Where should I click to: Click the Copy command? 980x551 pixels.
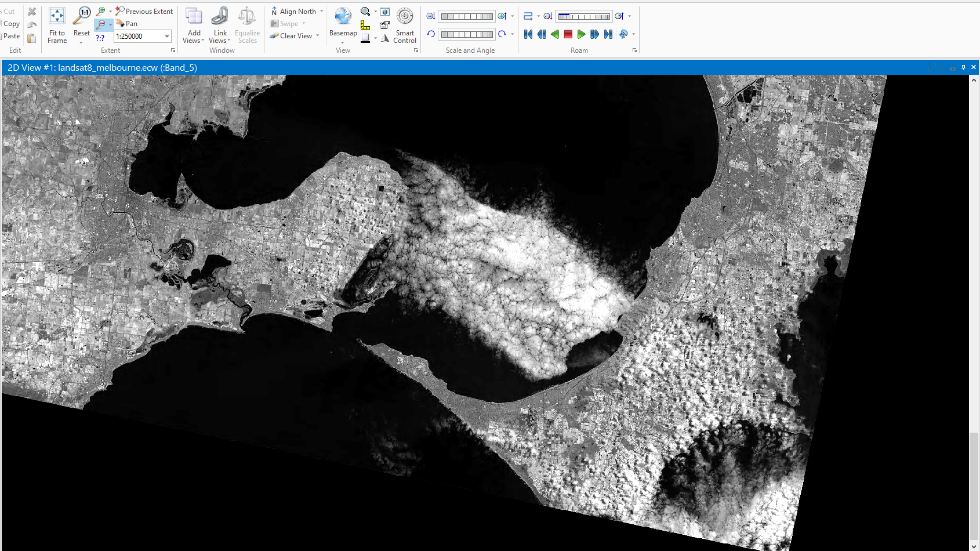[12, 24]
